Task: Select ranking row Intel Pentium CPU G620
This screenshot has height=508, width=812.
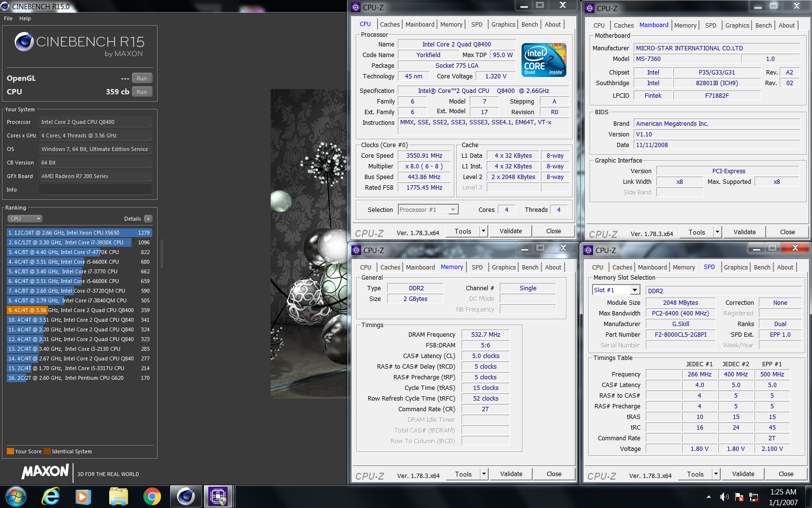Action: point(79,378)
